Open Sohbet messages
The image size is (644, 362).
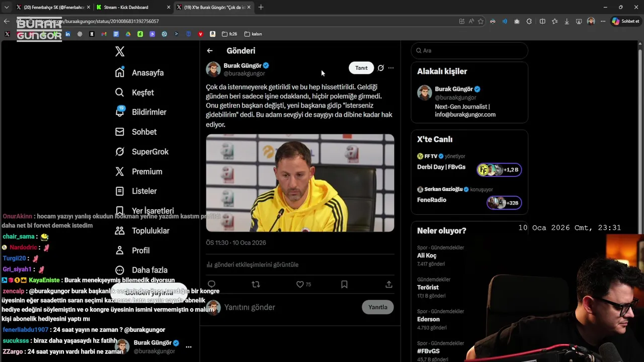pyautogui.click(x=136, y=132)
